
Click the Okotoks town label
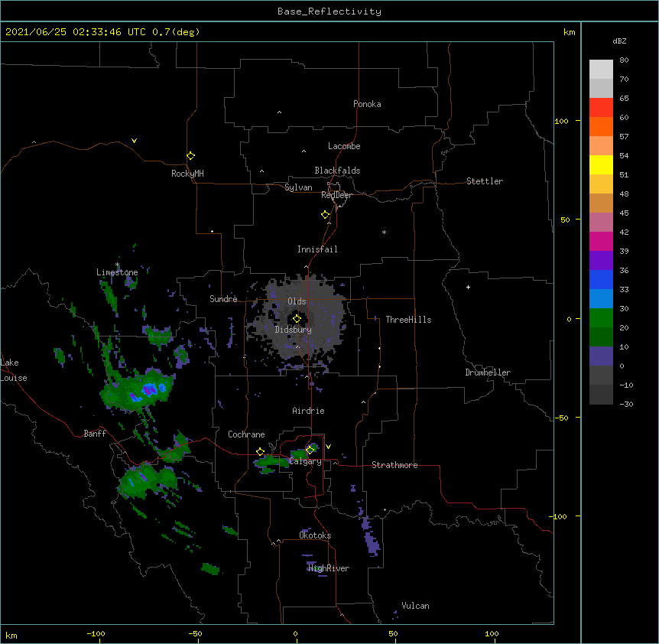click(x=315, y=535)
